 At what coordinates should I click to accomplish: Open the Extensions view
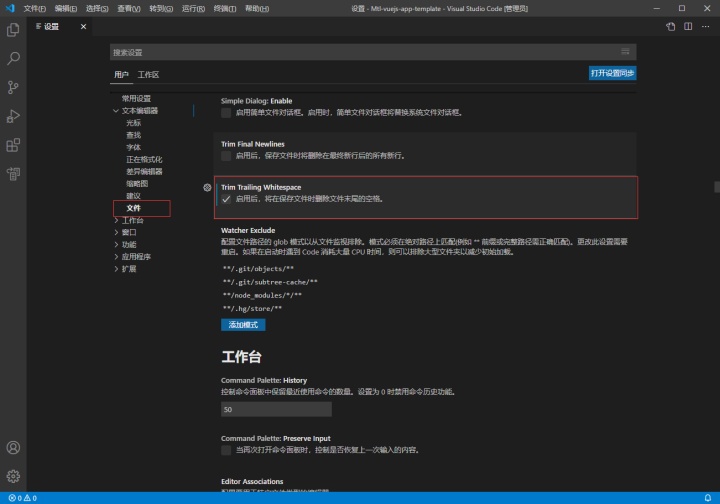click(13, 145)
